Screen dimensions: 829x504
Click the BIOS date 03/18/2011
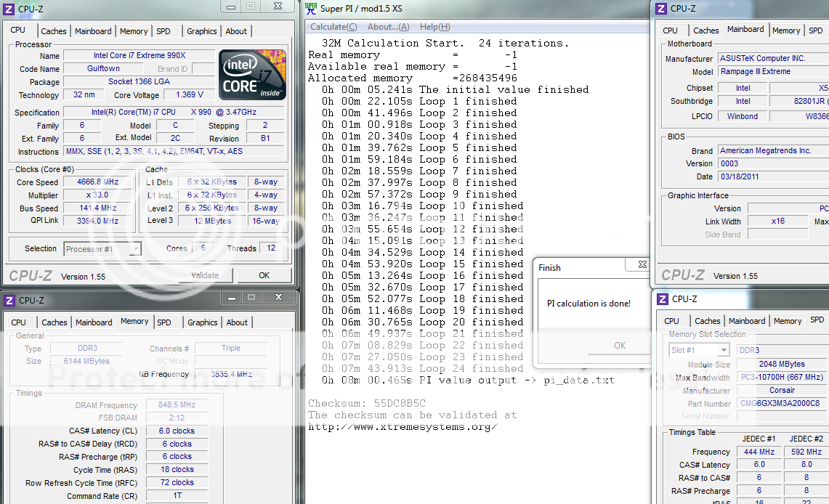(x=773, y=177)
